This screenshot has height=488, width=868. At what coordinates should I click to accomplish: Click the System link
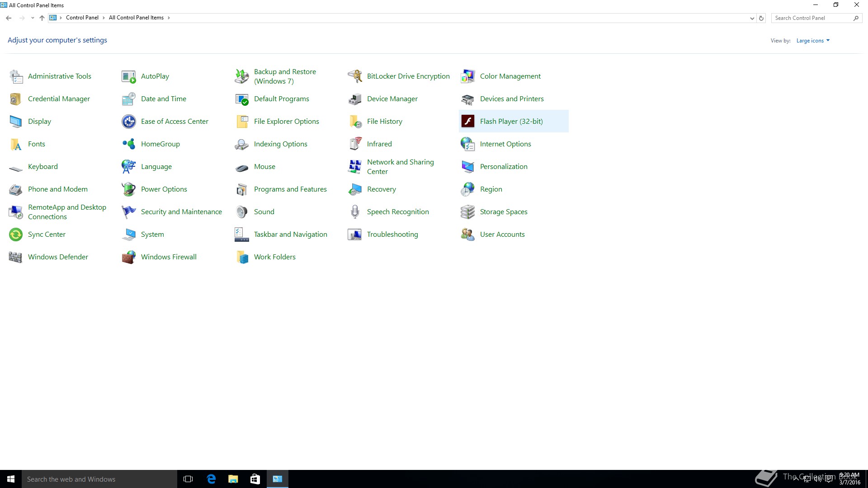coord(152,235)
